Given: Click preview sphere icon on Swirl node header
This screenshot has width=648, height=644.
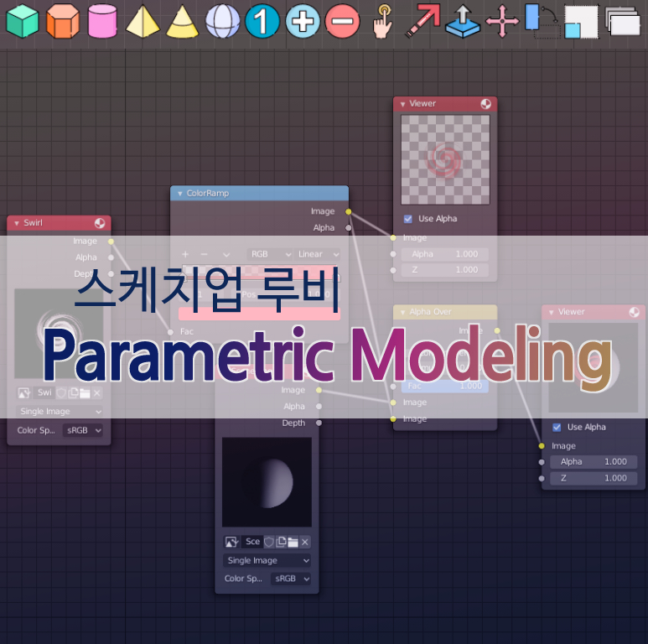Looking at the screenshot, I should [100, 223].
